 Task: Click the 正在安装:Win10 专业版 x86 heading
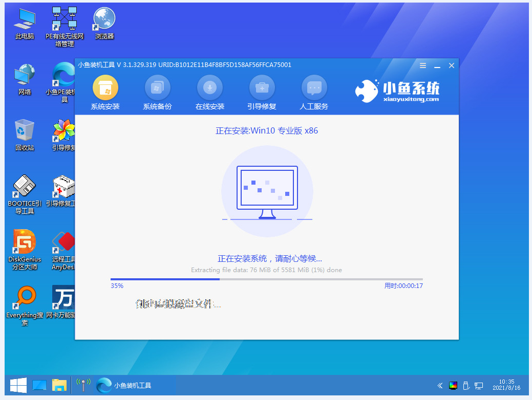267,131
